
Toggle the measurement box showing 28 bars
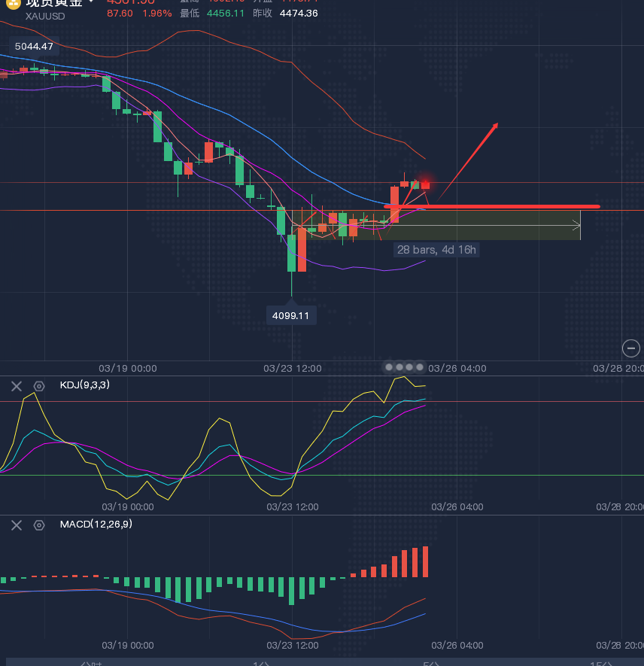436,249
